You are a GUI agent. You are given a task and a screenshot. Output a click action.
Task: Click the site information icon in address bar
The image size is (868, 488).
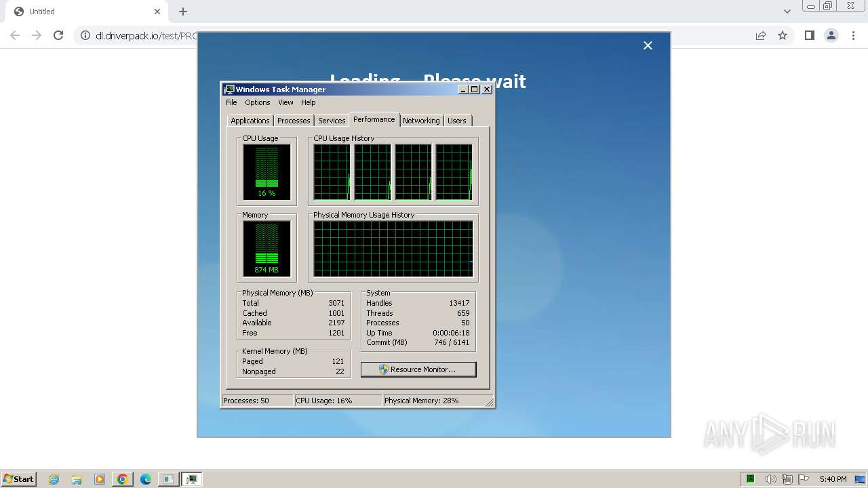pos(85,35)
